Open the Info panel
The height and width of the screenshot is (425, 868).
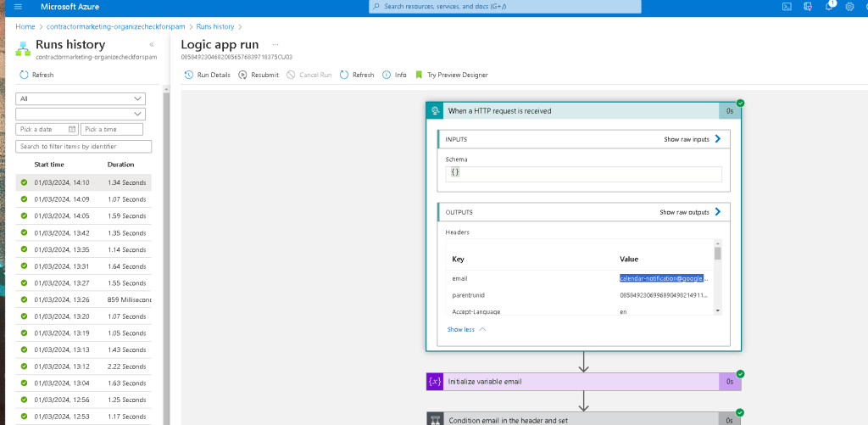click(395, 75)
